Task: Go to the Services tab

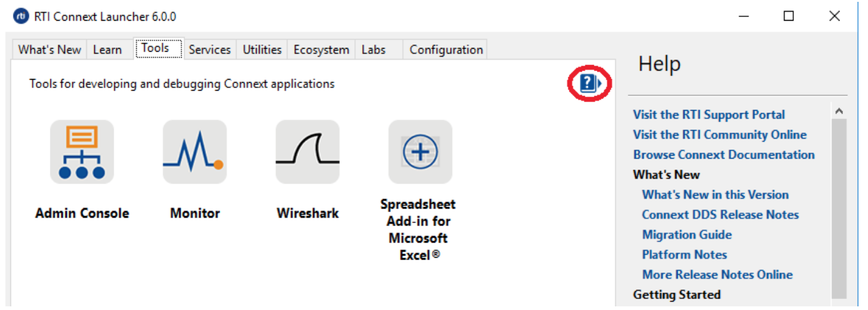Action: pyautogui.click(x=210, y=50)
